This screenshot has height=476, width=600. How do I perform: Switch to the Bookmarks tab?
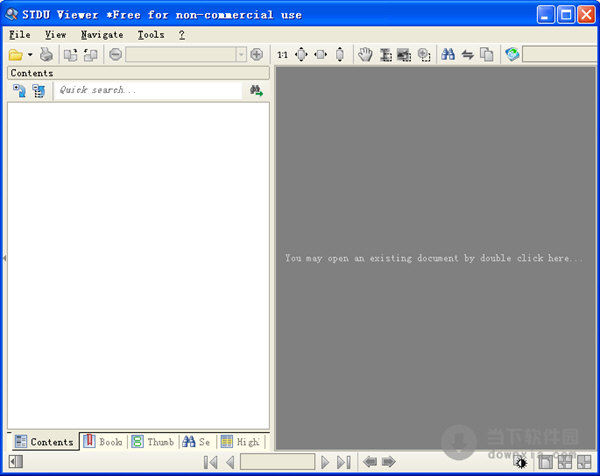tap(103, 442)
